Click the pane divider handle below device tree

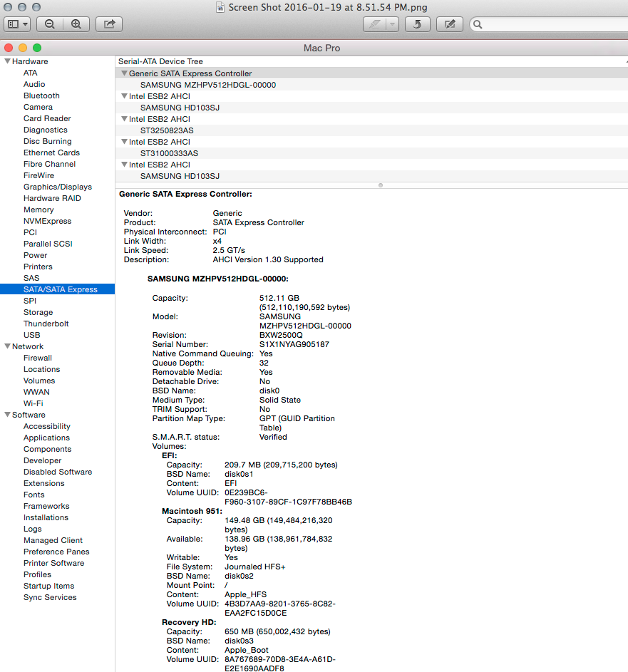click(x=381, y=185)
